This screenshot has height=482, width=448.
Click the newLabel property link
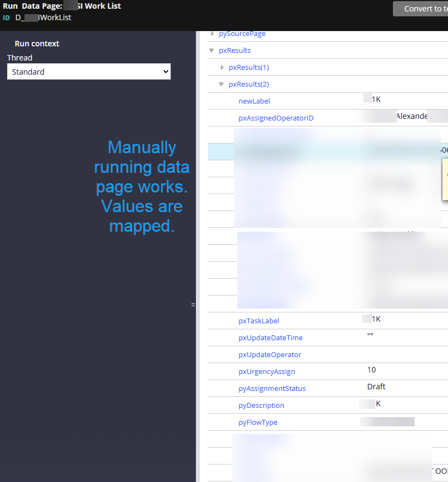[x=254, y=101]
